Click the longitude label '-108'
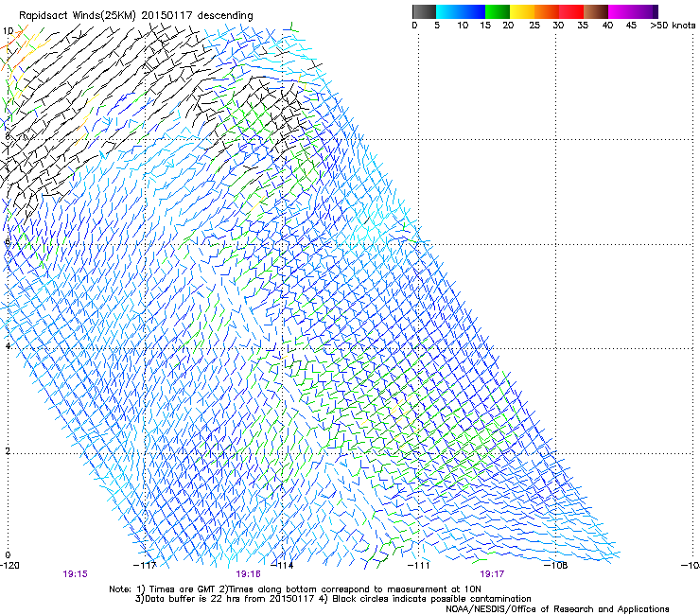The width and height of the screenshot is (700, 615). (556, 566)
